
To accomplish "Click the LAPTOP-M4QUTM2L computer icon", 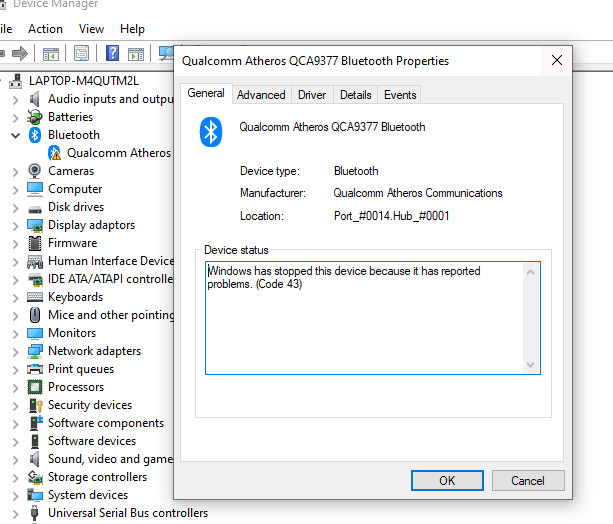I will click(16, 81).
